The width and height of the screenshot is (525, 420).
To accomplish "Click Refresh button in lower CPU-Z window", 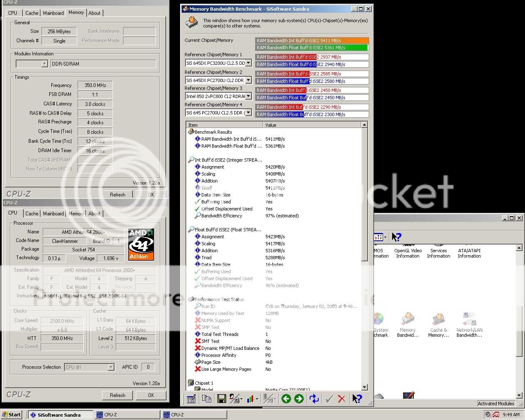I will pos(117,395).
